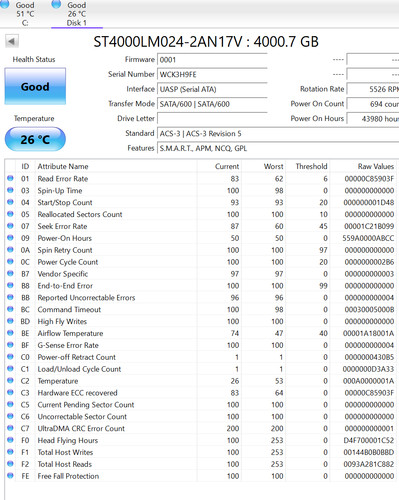This screenshot has height=500, width=399.
Task: Click status icon of Uncorrectable Sector Count row
Action: pyautogui.click(x=10, y=416)
